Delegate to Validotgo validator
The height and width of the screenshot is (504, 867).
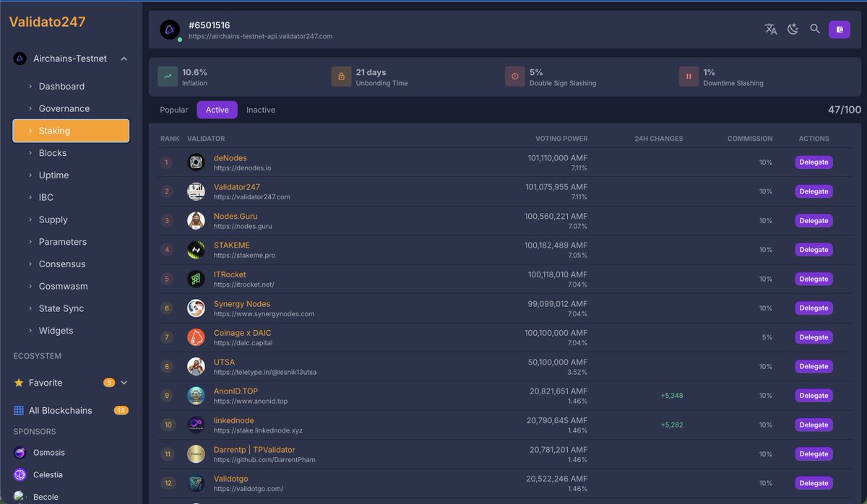814,483
